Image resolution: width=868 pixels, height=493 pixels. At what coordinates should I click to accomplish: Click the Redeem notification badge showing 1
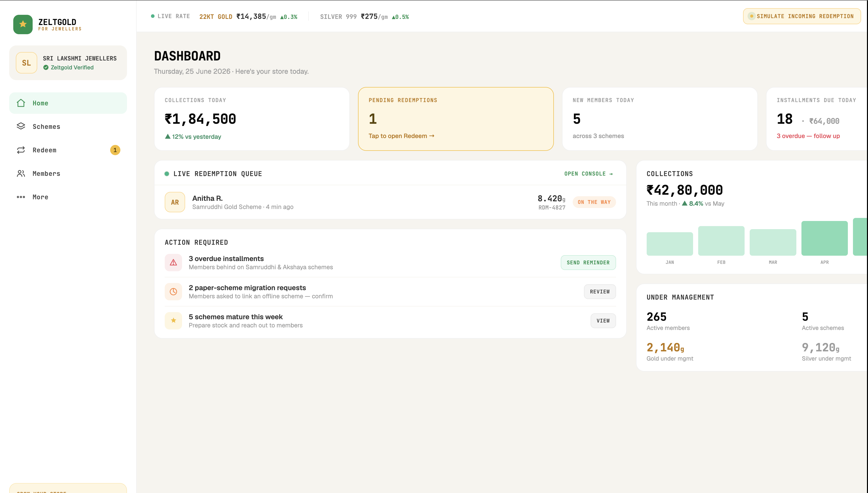[115, 150]
